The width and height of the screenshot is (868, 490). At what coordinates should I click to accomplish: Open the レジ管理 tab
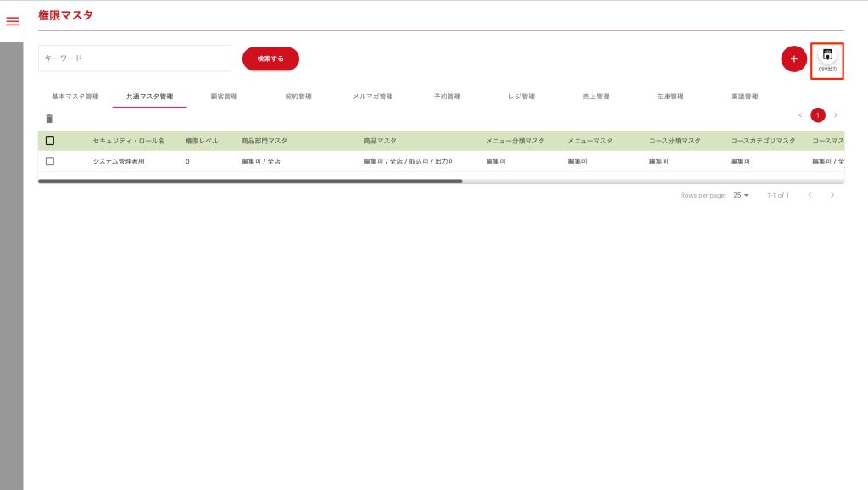pyautogui.click(x=521, y=97)
